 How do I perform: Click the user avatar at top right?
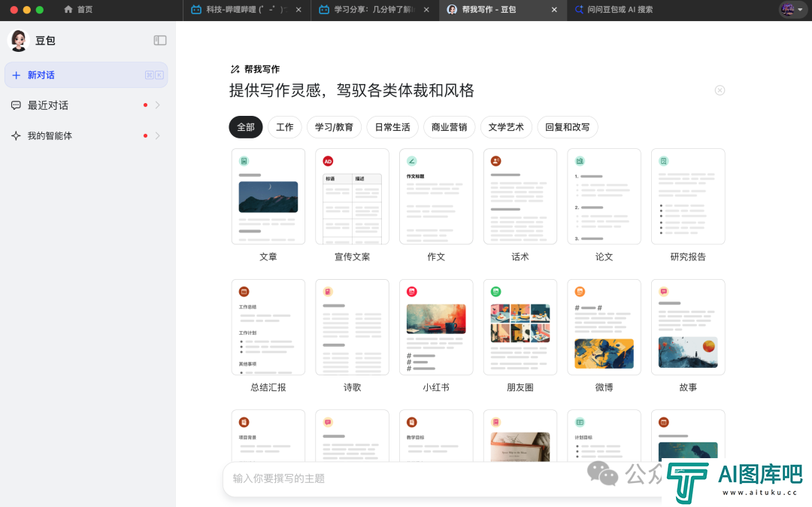pyautogui.click(x=788, y=9)
